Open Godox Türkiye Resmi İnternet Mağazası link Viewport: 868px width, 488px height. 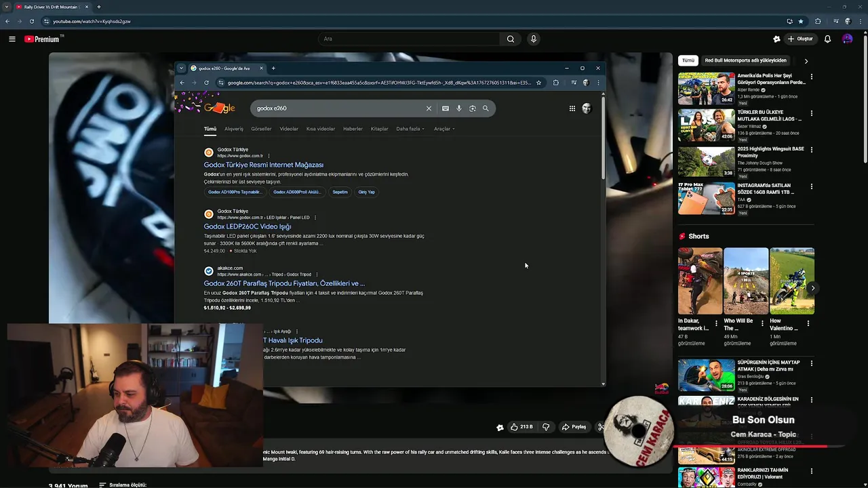(264, 165)
